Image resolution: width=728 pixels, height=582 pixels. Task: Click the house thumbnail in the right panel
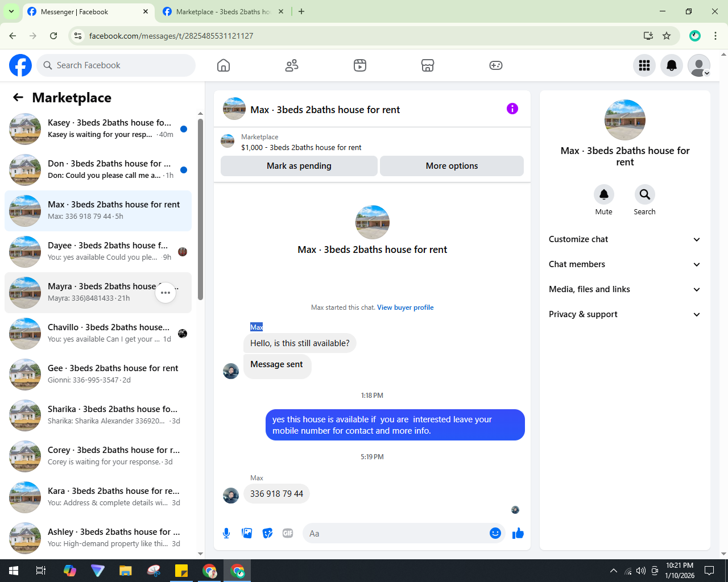point(625,120)
